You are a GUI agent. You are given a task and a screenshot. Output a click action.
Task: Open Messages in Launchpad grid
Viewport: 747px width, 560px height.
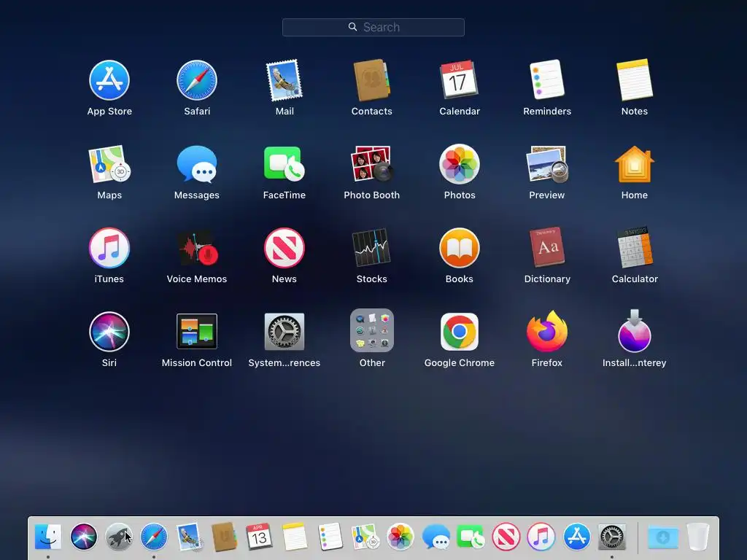[x=197, y=164]
